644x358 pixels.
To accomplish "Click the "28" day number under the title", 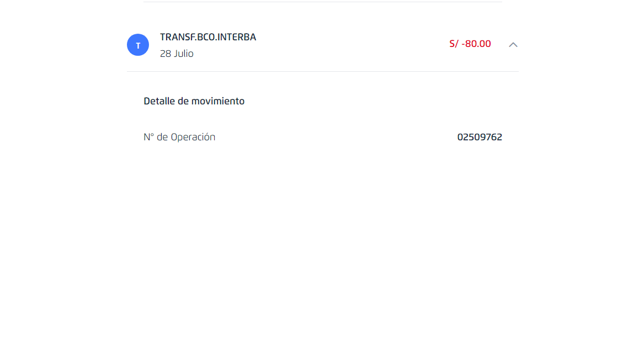I will [166, 54].
